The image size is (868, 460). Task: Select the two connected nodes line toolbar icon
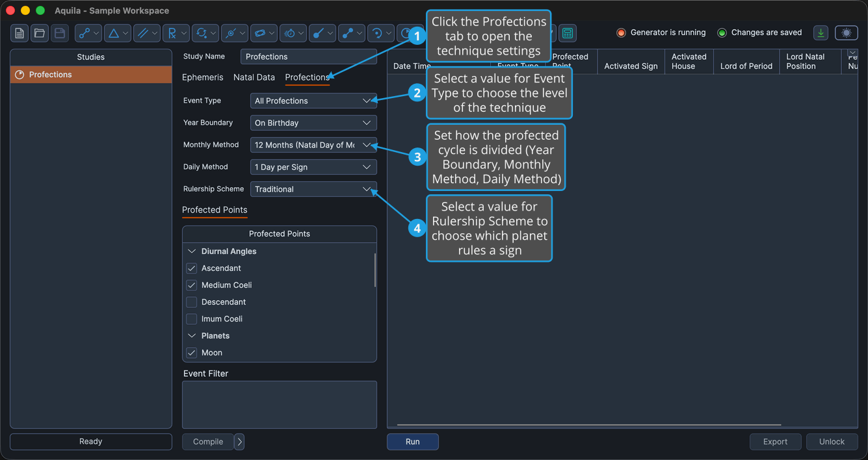point(88,33)
